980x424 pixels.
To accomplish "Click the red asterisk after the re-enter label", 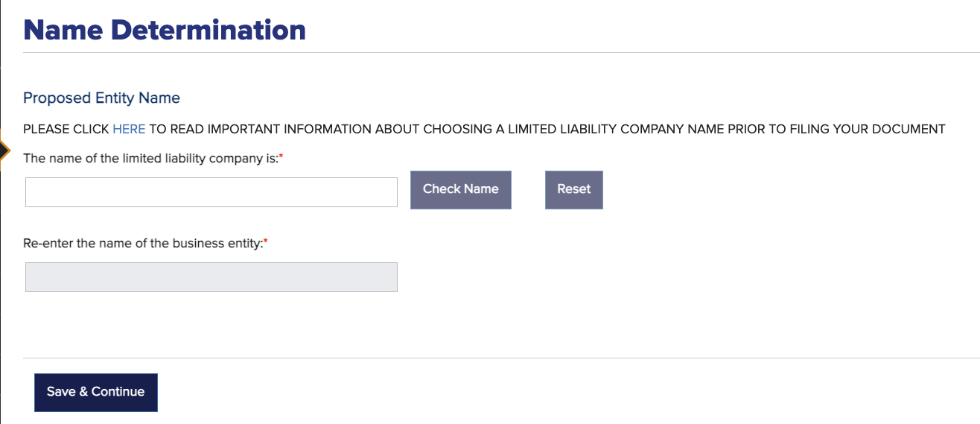I will tap(266, 241).
